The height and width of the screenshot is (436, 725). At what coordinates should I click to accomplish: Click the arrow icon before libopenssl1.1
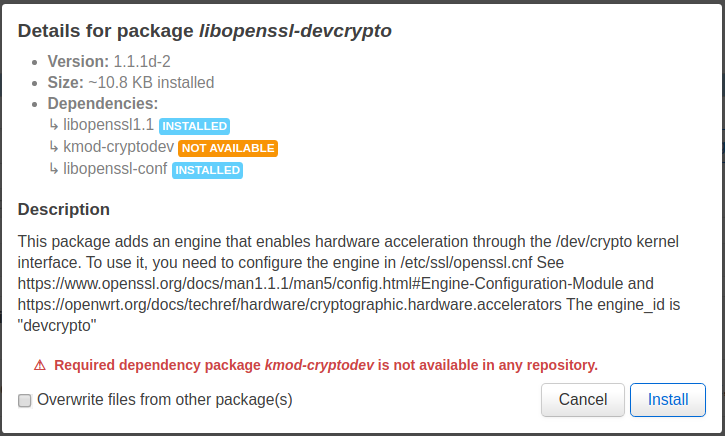54,125
